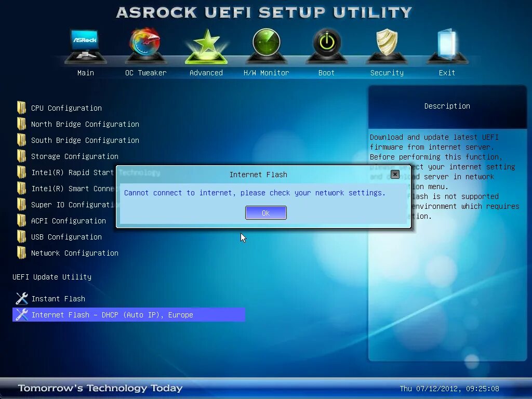Image resolution: width=532 pixels, height=399 pixels.
Task: Open South Bridge Configuration
Action: (85, 140)
